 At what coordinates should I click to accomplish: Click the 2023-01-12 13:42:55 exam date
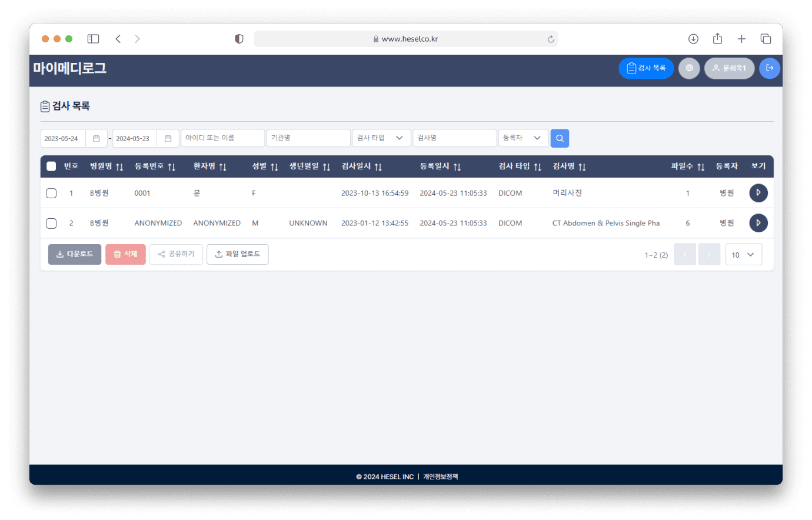point(375,223)
